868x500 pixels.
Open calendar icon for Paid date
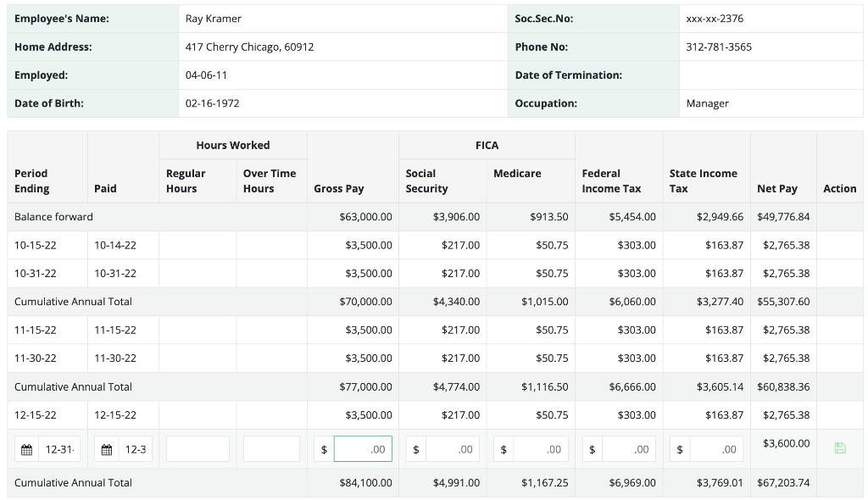(107, 450)
